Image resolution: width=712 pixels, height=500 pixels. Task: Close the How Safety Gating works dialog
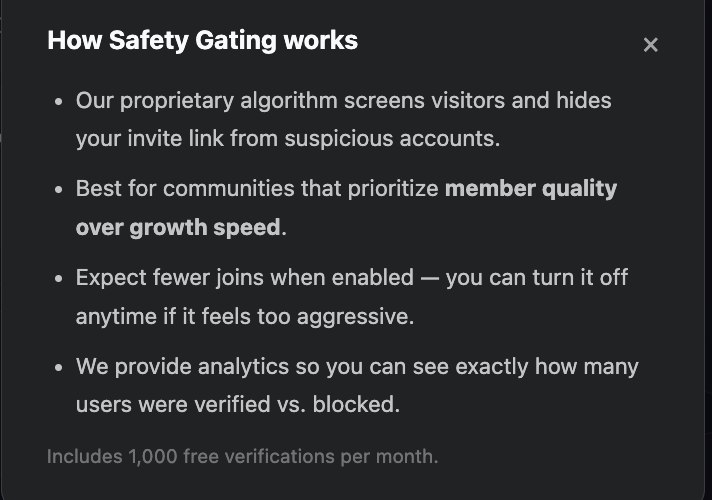click(x=651, y=45)
